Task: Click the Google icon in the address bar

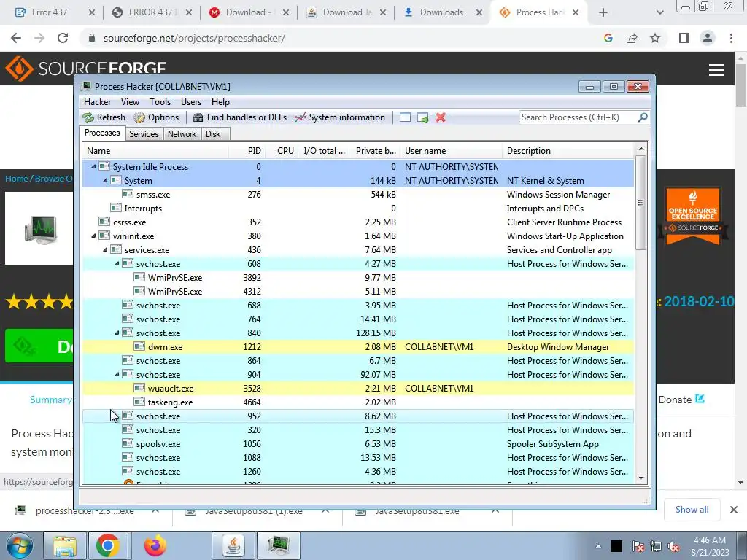Action: [x=608, y=38]
